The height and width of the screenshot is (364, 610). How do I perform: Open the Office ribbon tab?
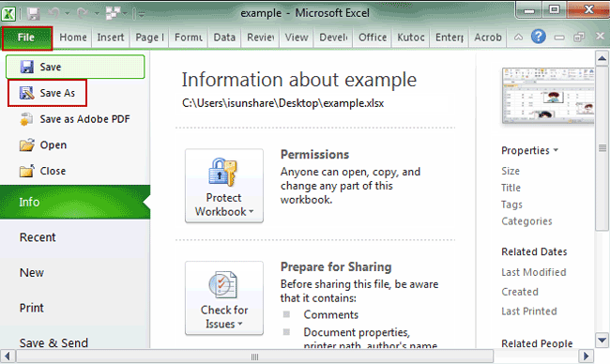click(373, 38)
